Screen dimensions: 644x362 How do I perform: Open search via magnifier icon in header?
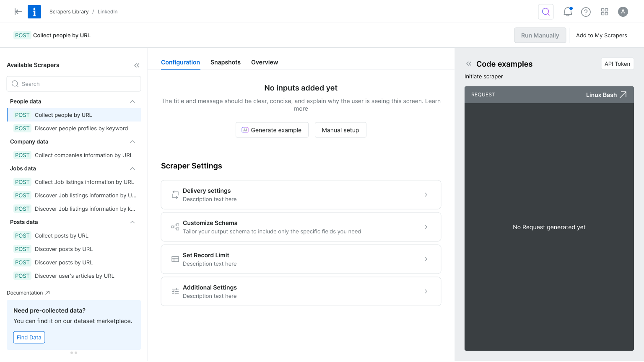pyautogui.click(x=545, y=12)
